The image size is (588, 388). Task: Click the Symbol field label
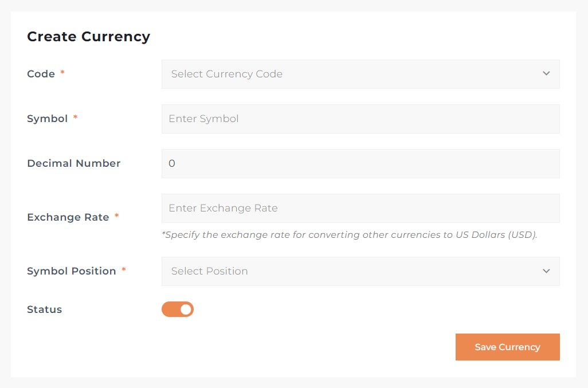pos(48,119)
